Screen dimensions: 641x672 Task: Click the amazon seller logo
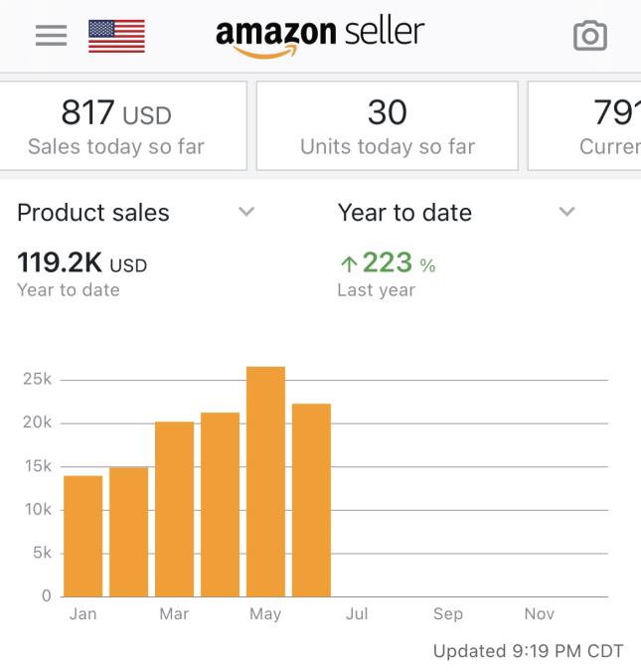pos(320,38)
